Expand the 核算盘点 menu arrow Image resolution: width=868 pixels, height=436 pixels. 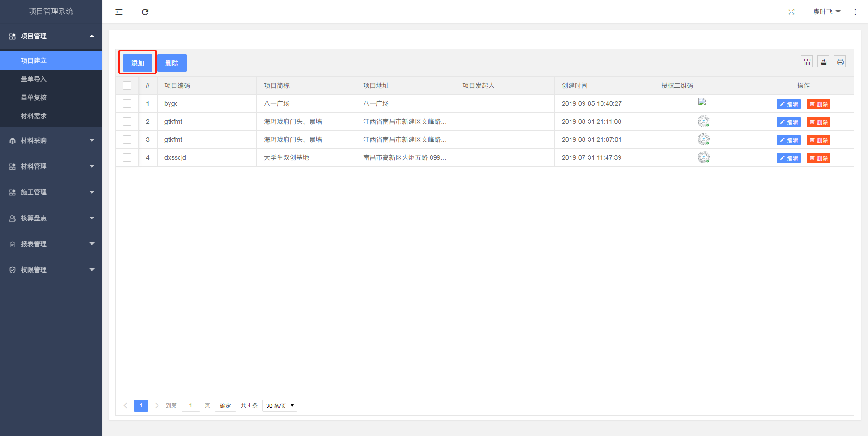(x=92, y=218)
